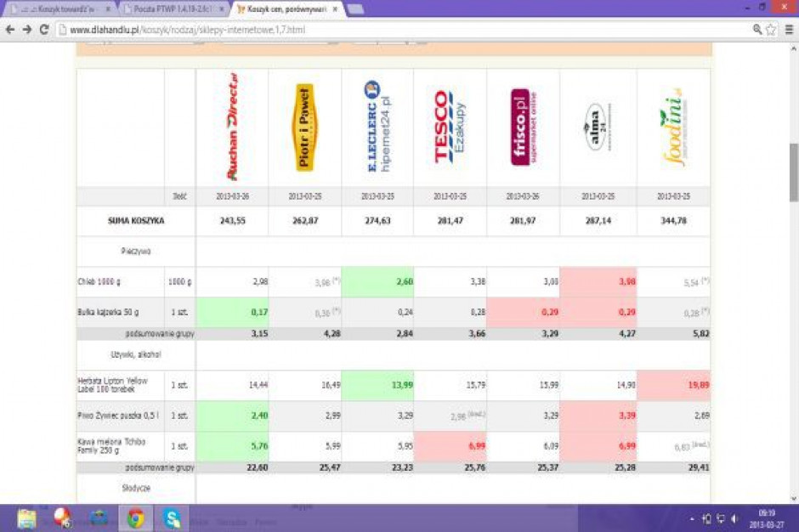Open the Piotr i Paweł store logo

pyautogui.click(x=304, y=127)
